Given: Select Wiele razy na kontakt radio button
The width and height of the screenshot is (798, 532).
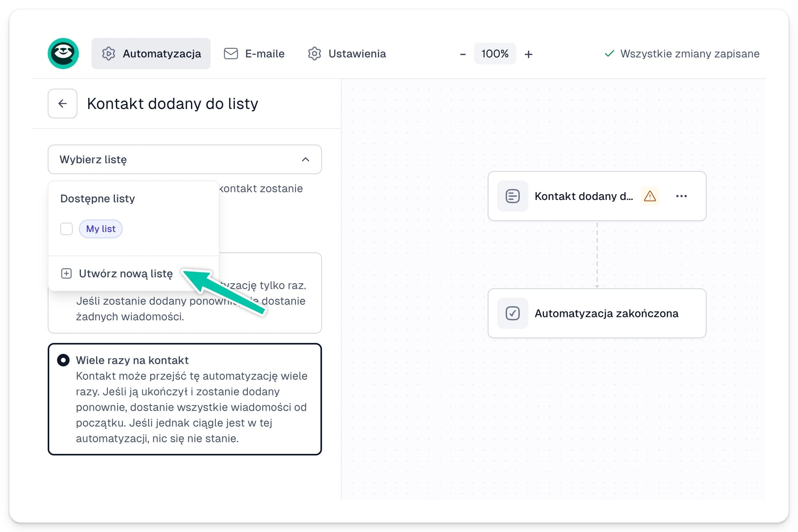Looking at the screenshot, I should (x=63, y=360).
